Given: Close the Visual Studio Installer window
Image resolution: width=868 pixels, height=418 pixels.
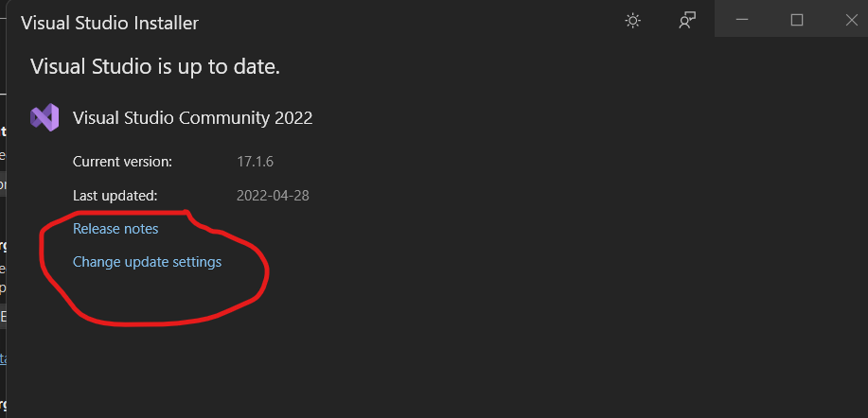Looking at the screenshot, I should tap(849, 21).
